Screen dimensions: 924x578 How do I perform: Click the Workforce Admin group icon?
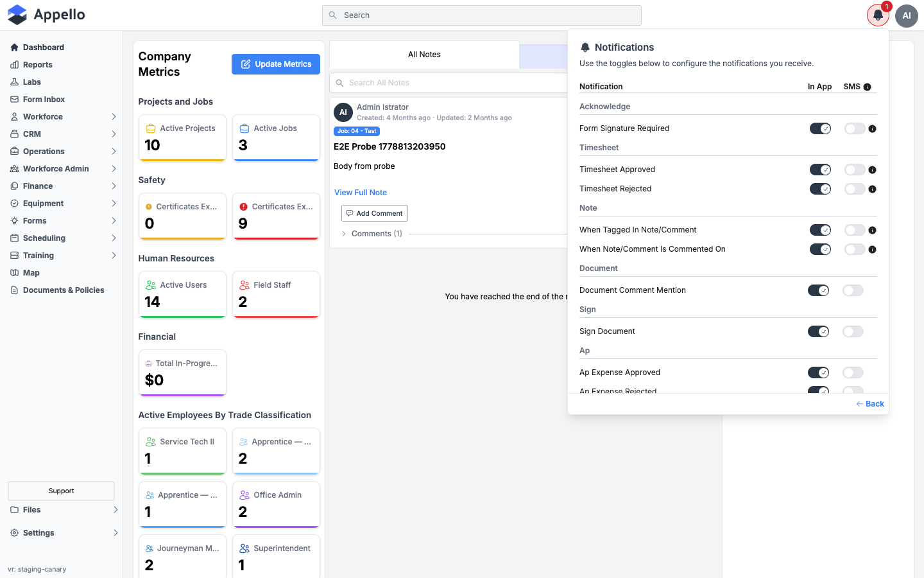point(14,169)
